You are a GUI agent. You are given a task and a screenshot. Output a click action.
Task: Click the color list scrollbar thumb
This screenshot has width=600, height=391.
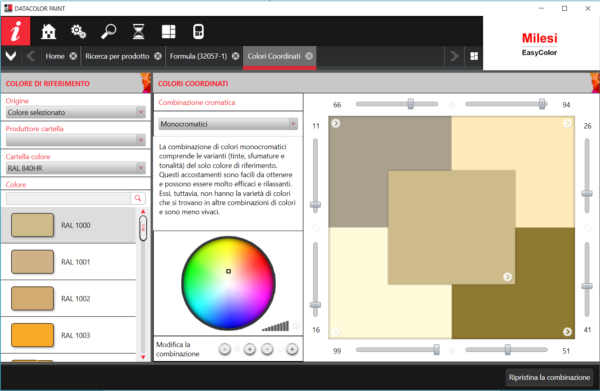click(x=143, y=228)
